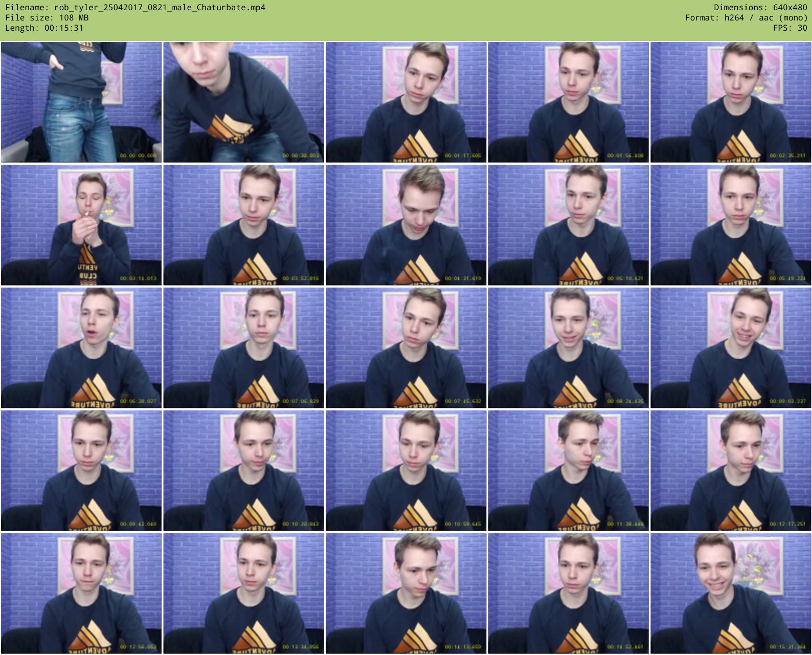Click the "Length: 00:15:31" text
Image resolution: width=812 pixels, height=655 pixels.
(x=44, y=28)
